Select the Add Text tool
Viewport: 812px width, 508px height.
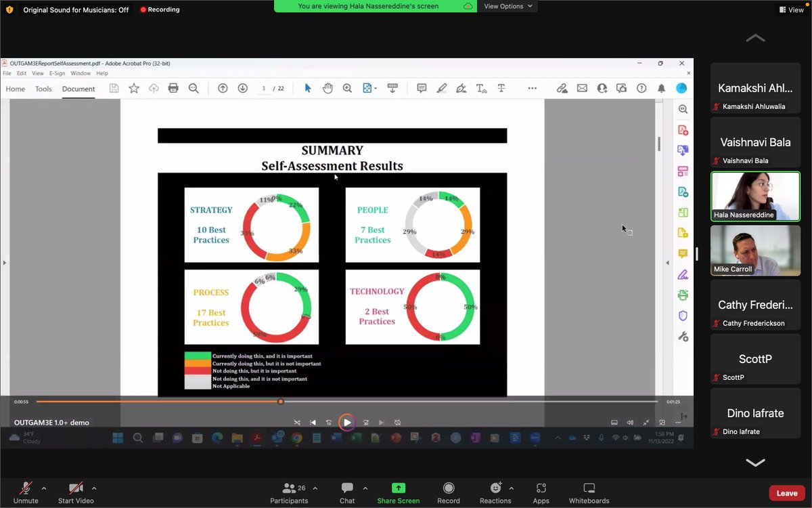tap(480, 88)
